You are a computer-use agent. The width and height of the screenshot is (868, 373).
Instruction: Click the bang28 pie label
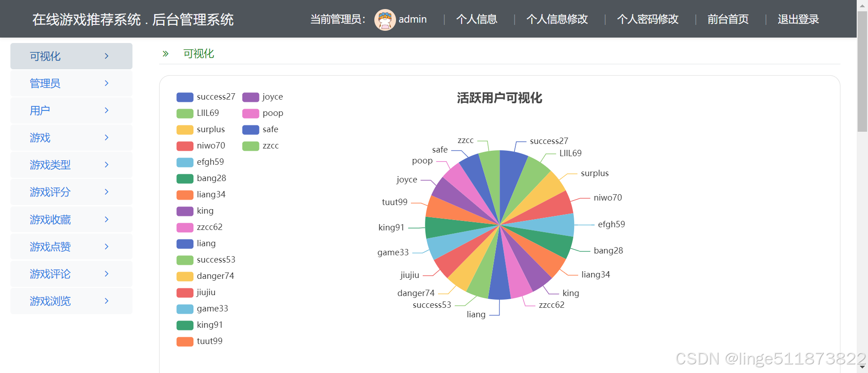pos(608,251)
